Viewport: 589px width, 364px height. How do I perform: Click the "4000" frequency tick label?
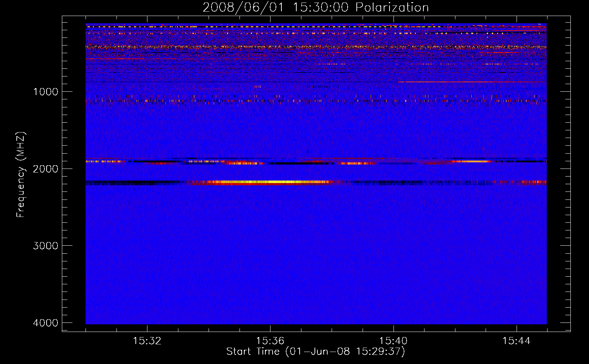tap(46, 323)
